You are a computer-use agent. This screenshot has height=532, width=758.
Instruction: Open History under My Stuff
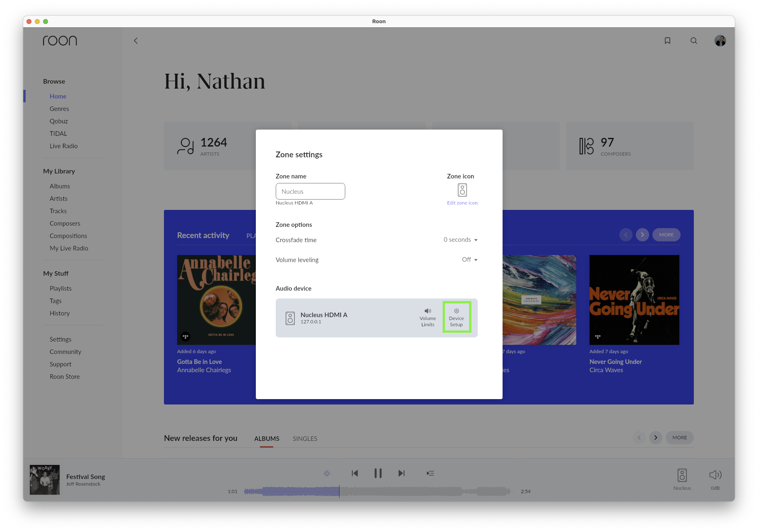pos(60,313)
